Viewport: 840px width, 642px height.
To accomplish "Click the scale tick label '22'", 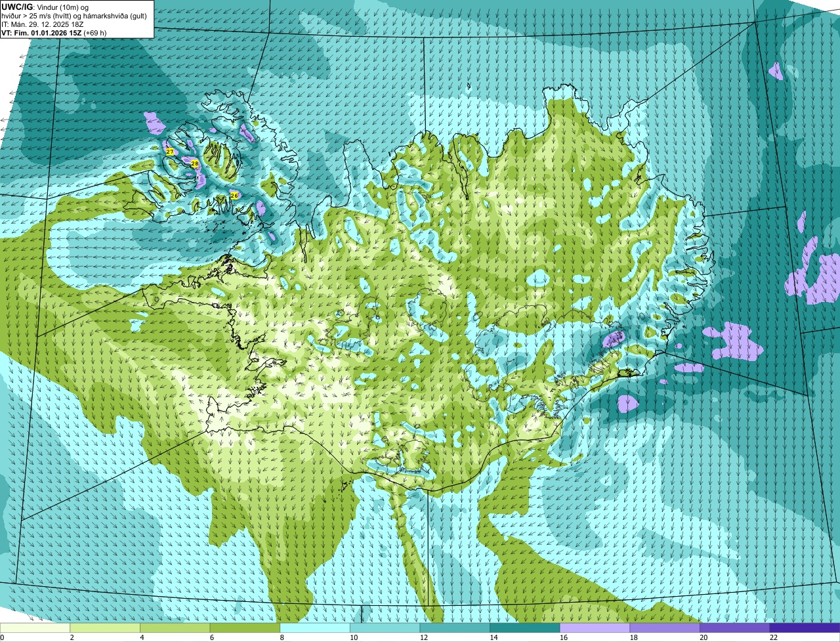I will point(773,637).
